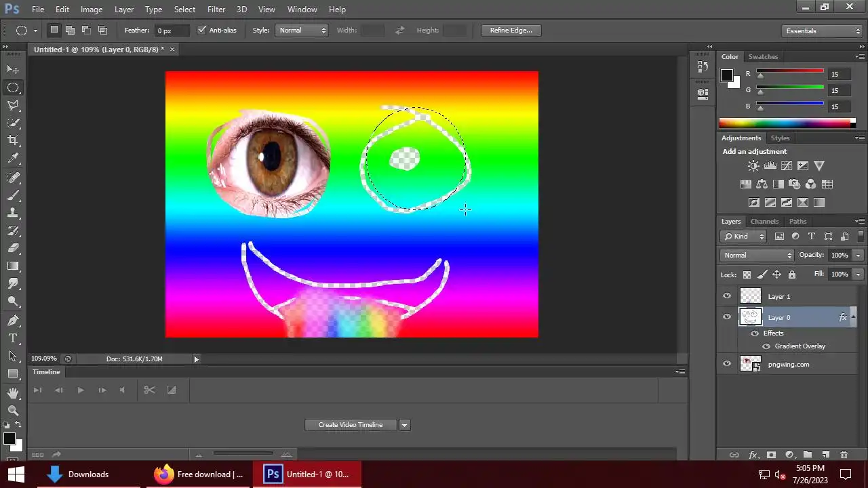Select the Zoom tool in toolbox

pyautogui.click(x=13, y=411)
